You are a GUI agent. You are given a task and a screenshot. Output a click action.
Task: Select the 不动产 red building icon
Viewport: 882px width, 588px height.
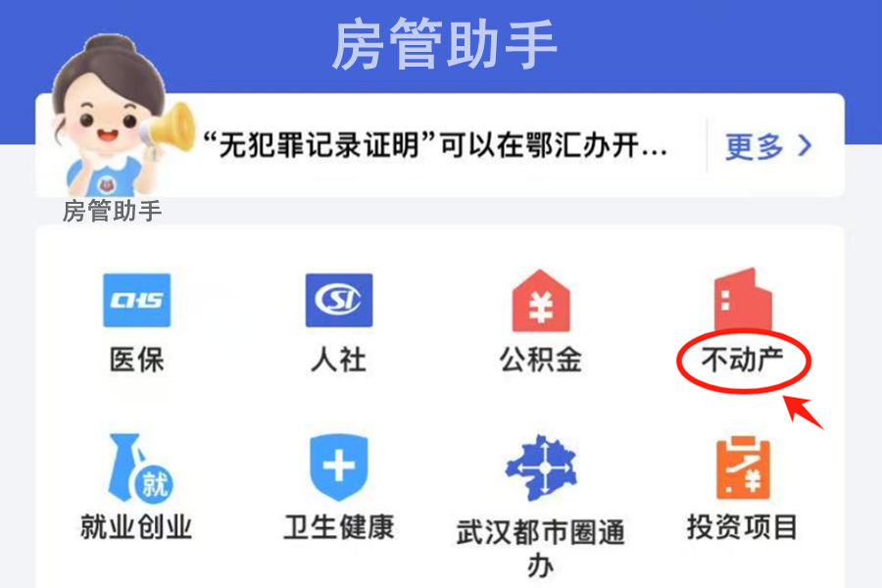[x=743, y=299]
